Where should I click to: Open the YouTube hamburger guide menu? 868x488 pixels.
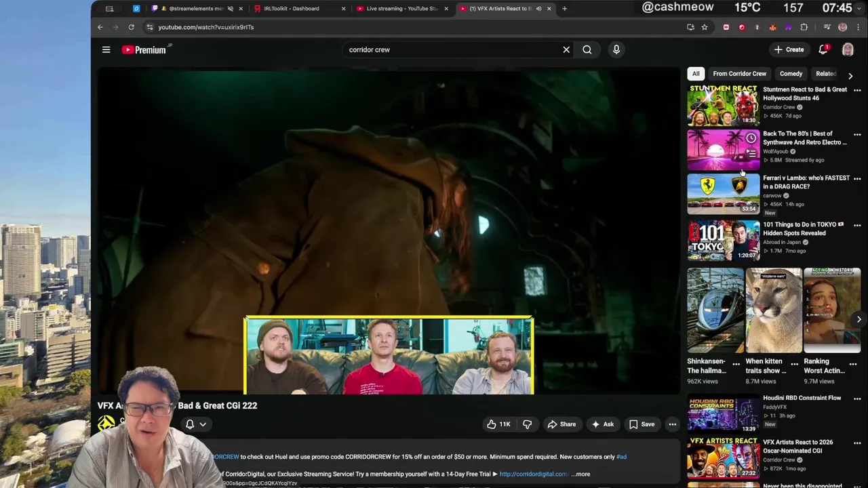tap(106, 49)
